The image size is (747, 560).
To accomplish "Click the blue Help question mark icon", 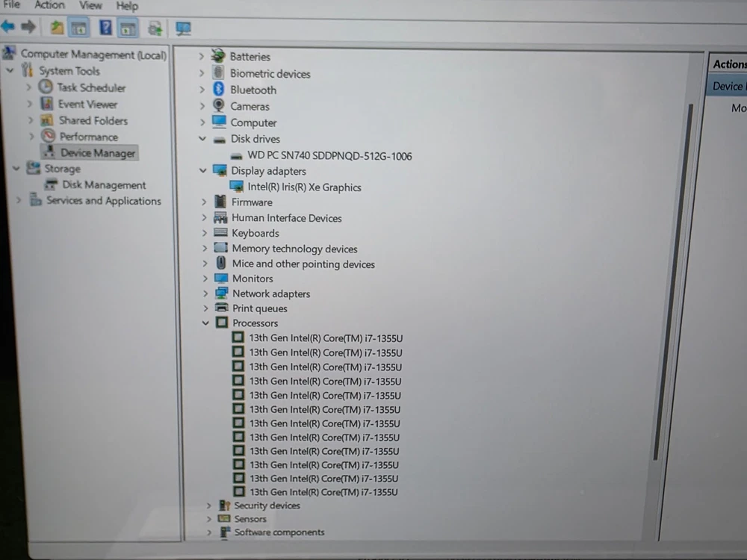I will click(x=105, y=28).
